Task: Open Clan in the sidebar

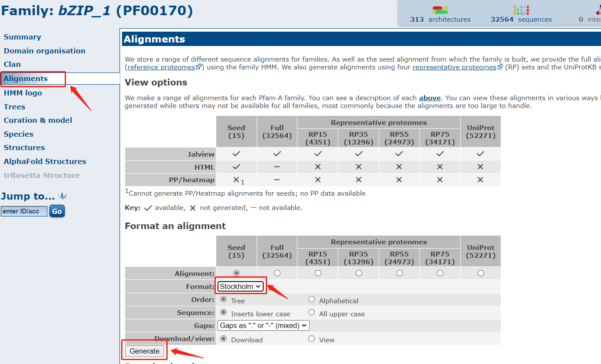Action: (12, 64)
